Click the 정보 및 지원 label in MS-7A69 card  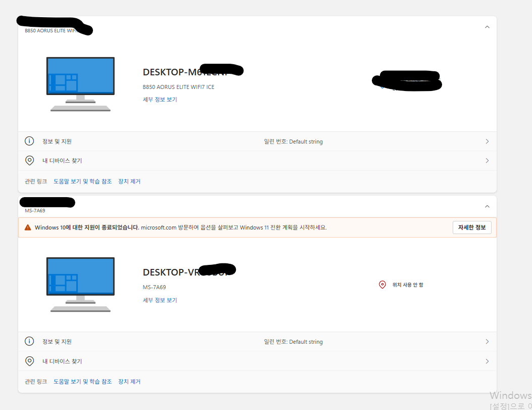point(57,342)
